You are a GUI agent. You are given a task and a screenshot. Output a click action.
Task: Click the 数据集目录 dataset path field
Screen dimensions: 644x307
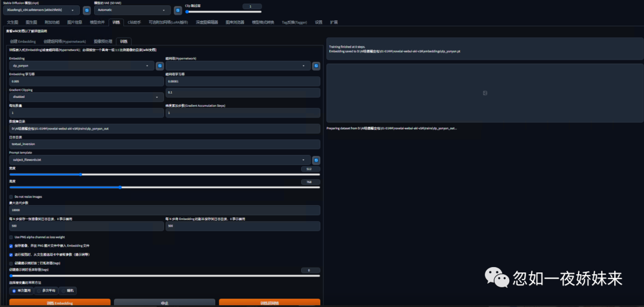point(165,129)
